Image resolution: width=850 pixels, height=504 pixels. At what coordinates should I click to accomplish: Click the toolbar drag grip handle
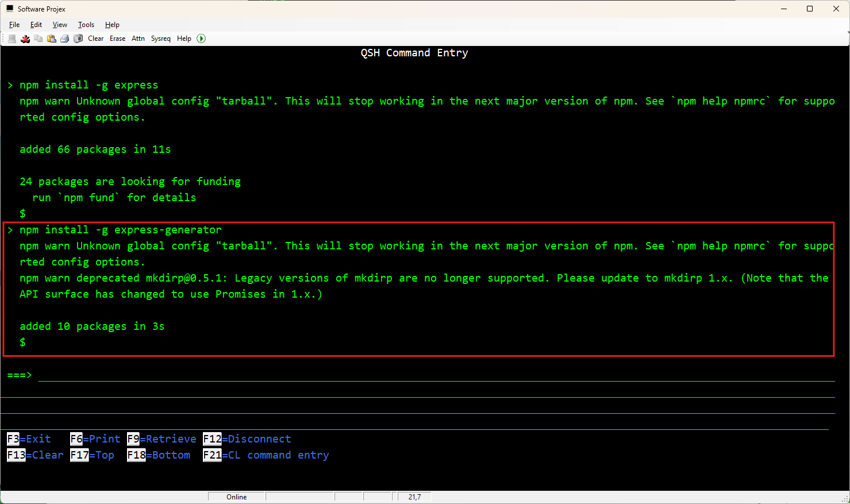click(x=3, y=39)
